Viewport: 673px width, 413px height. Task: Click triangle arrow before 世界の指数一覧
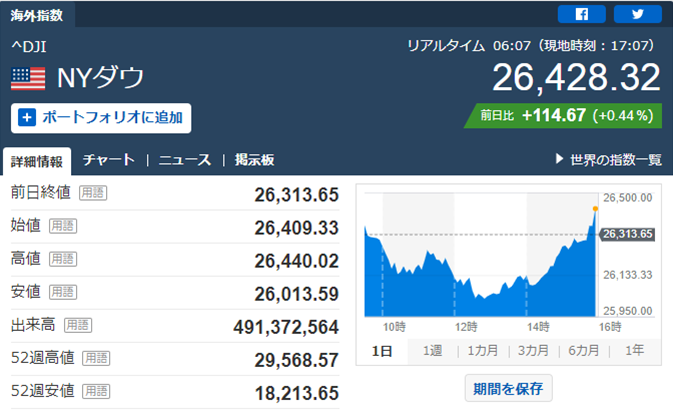pyautogui.click(x=559, y=159)
